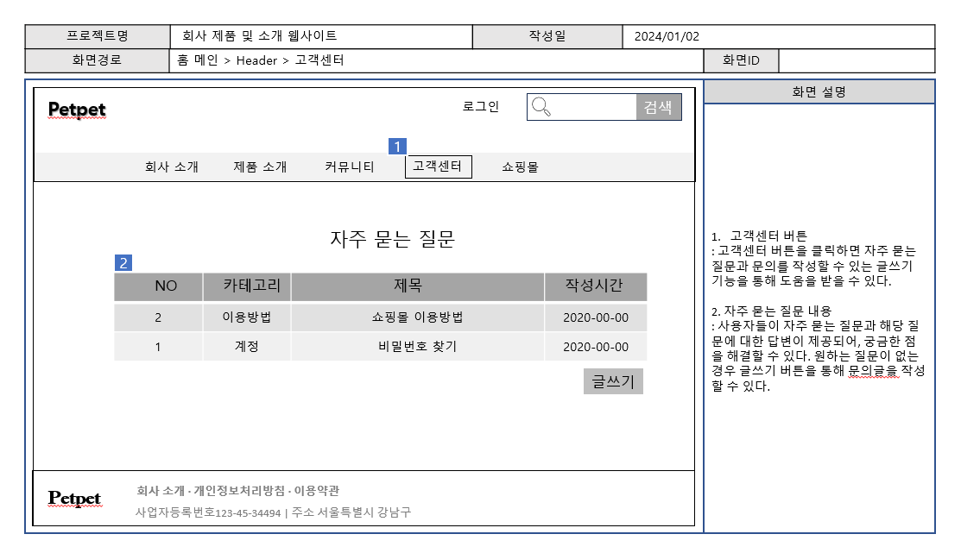Navigate to the 쇼핑몰 menu
Viewport: 980px width, 553px height.
coord(520,167)
